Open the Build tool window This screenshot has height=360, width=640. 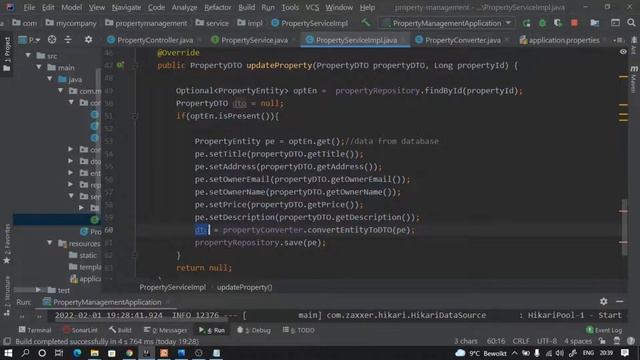click(x=120, y=330)
